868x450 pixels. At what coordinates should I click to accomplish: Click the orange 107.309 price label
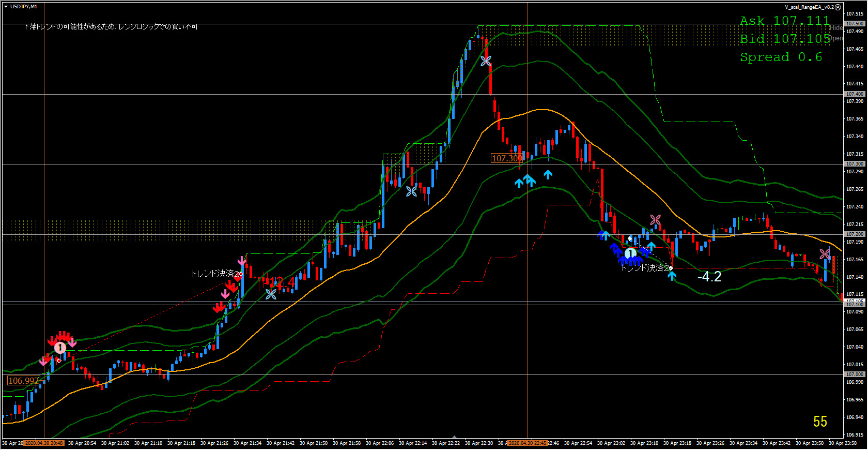point(507,158)
